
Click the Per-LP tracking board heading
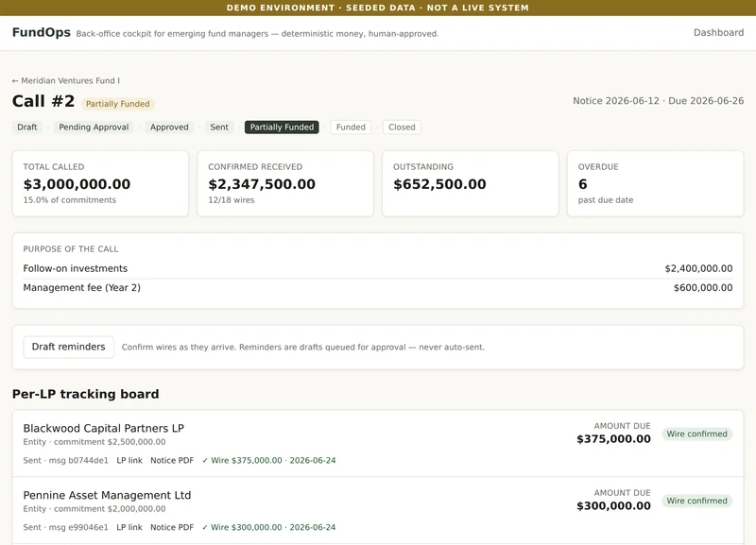85,394
